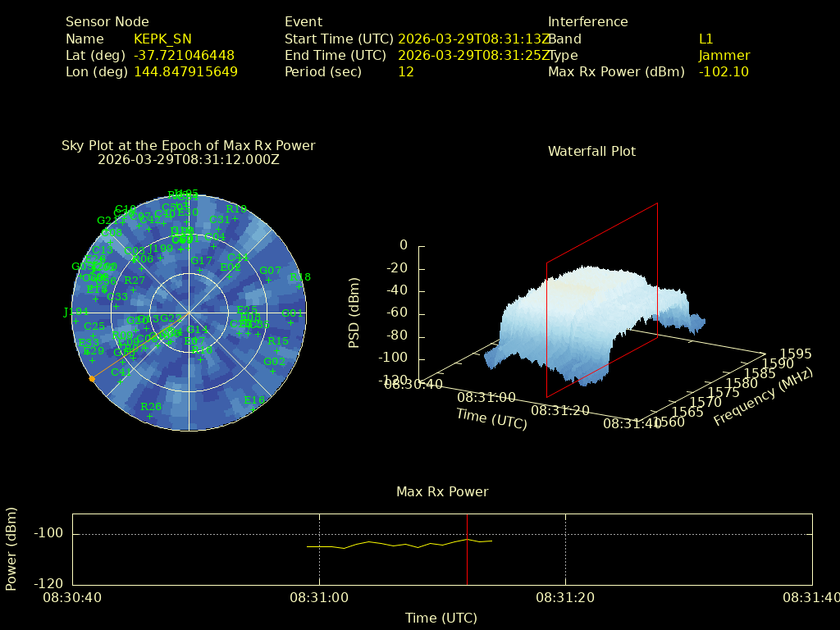Screen dimensions: 840x630
Task: Click the L1 band value
Action: click(x=705, y=39)
